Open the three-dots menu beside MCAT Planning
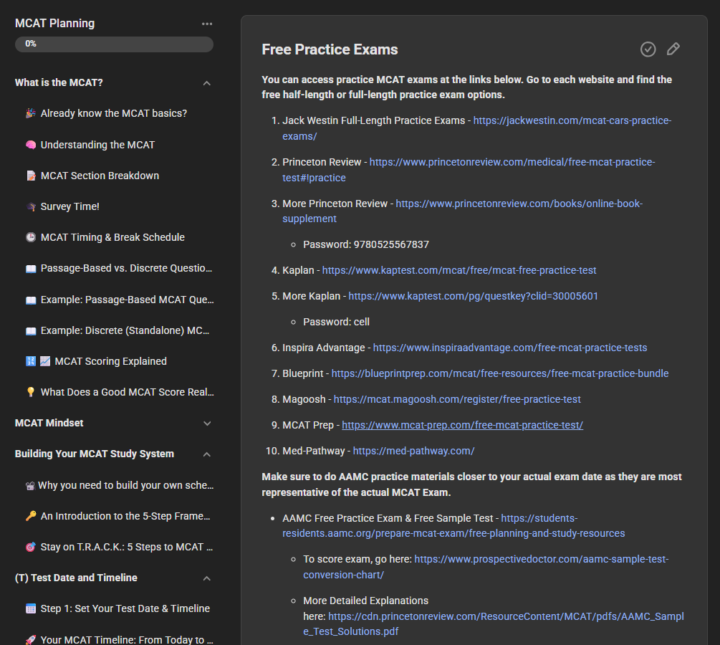The image size is (720, 645). [207, 23]
